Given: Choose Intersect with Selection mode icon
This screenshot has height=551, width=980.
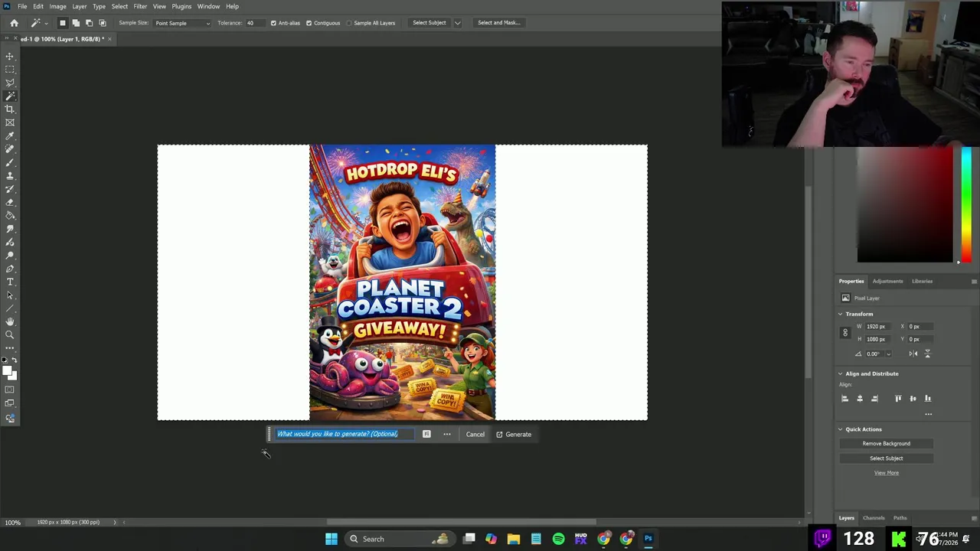Looking at the screenshot, I should [102, 23].
